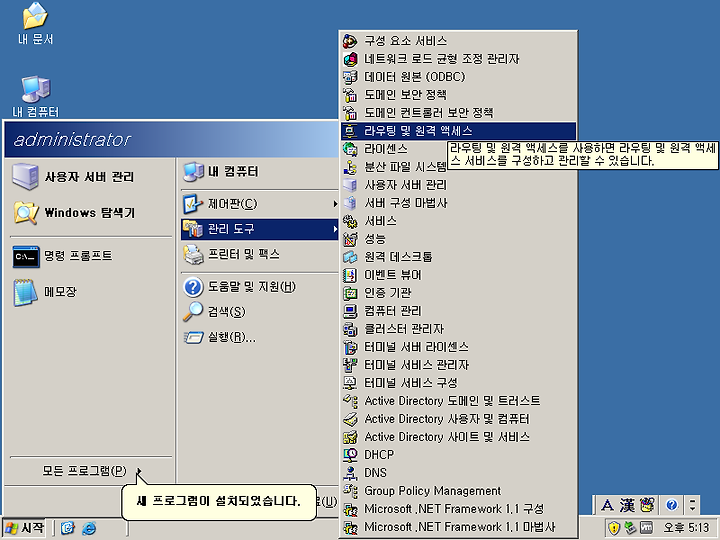Click the 새 프로그램이 설치되었습니다 balloon
The image size is (720, 540).
click(219, 501)
